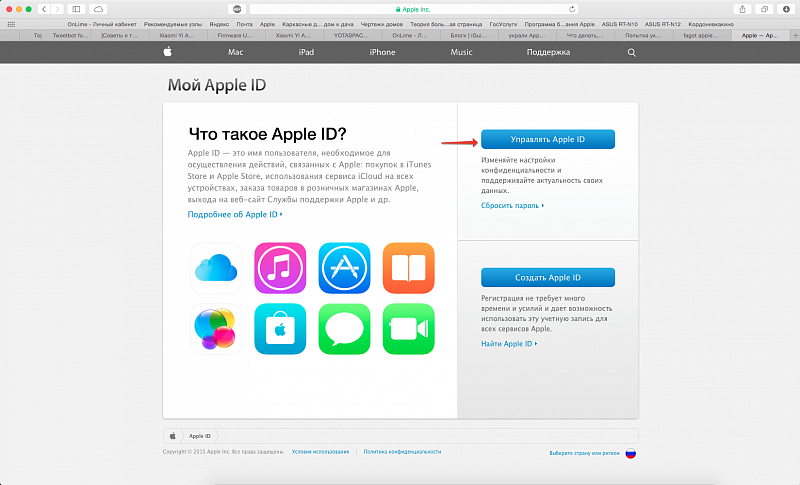800x485 pixels.
Task: Go back with the Safari back arrow
Action: tap(44, 9)
